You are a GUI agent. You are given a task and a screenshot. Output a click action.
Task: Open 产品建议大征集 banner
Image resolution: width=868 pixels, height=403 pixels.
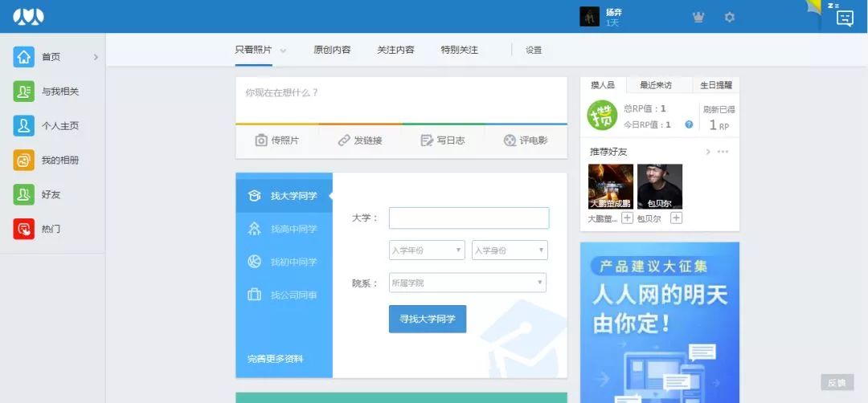click(660, 322)
